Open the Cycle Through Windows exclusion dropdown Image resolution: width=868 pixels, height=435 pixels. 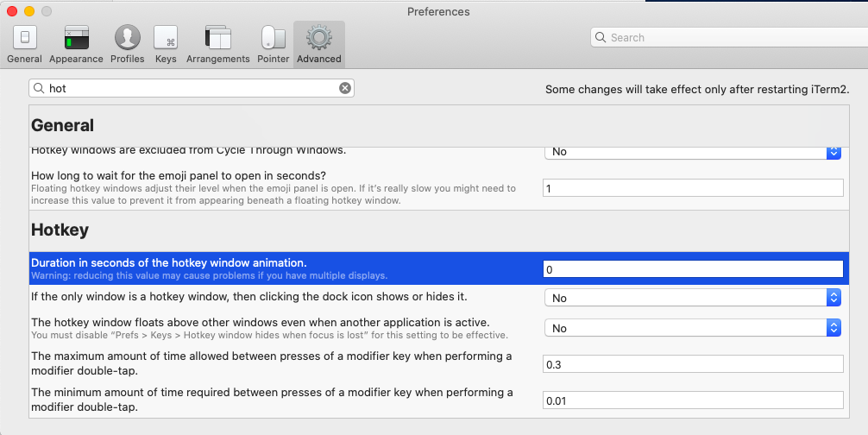click(692, 152)
